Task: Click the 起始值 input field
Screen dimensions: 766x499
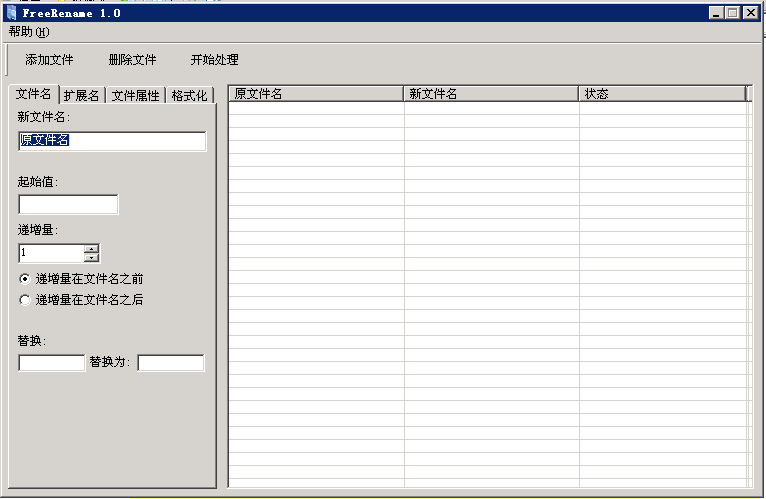Action: 68,204
